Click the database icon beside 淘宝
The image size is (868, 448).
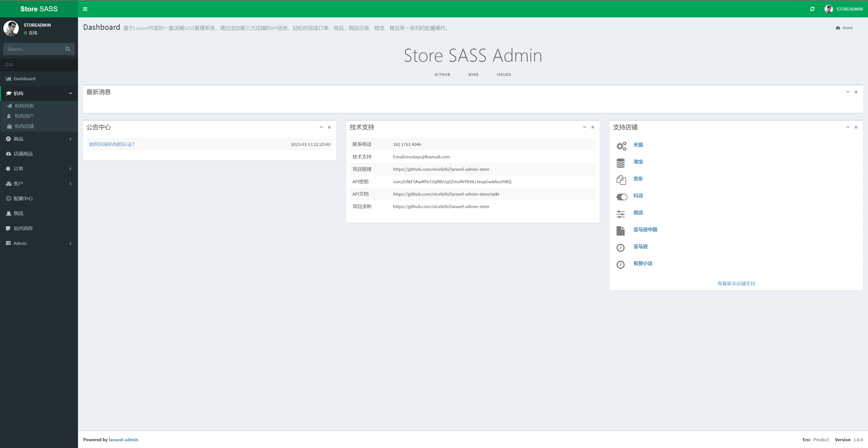620,163
